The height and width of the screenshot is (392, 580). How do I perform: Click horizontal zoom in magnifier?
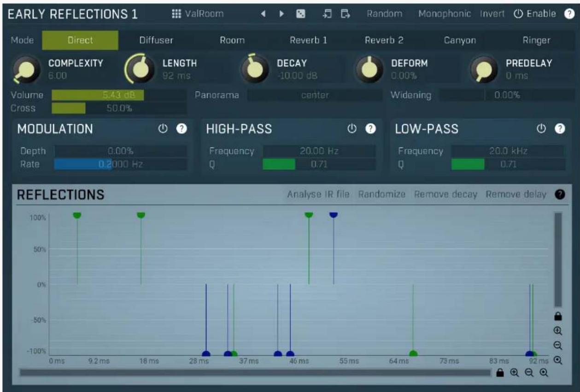tap(514, 373)
